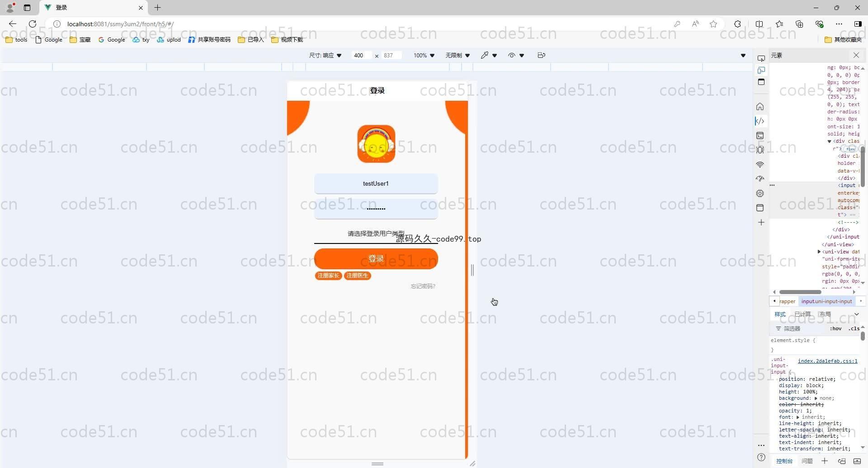Add page to favorites star icon

click(x=713, y=24)
